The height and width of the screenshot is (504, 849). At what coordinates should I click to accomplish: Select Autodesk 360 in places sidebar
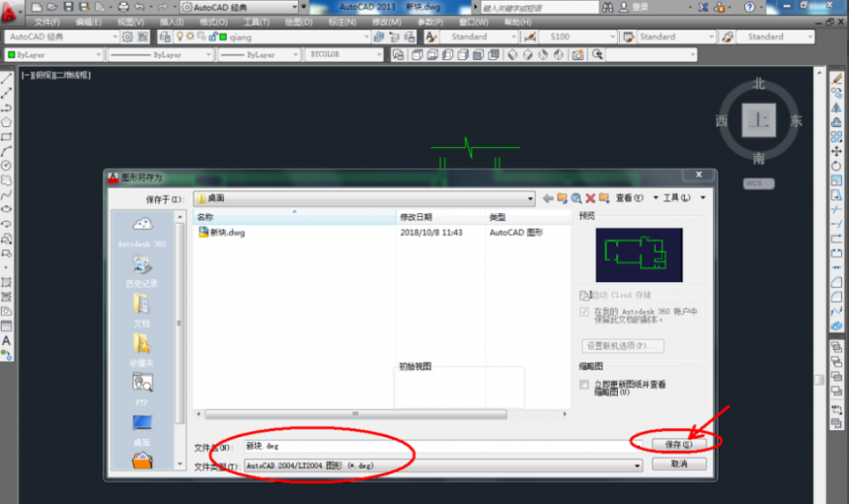pyautogui.click(x=142, y=233)
